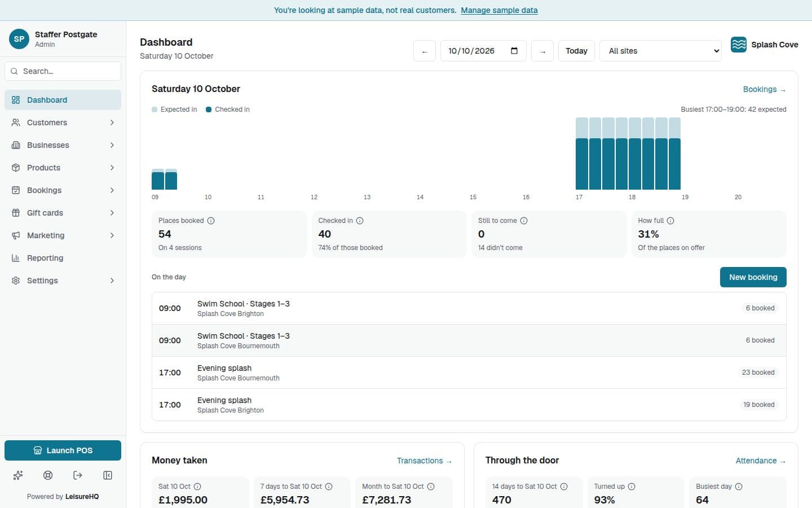
Task: Expand the Bookings sidebar chevron
Action: tap(112, 190)
